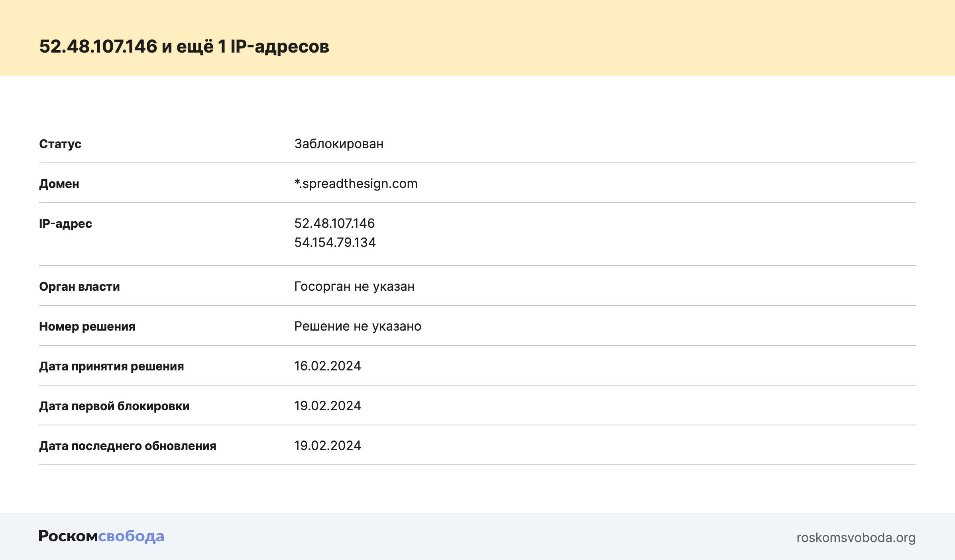Click the Статус label
955x560 pixels.
pos(60,144)
